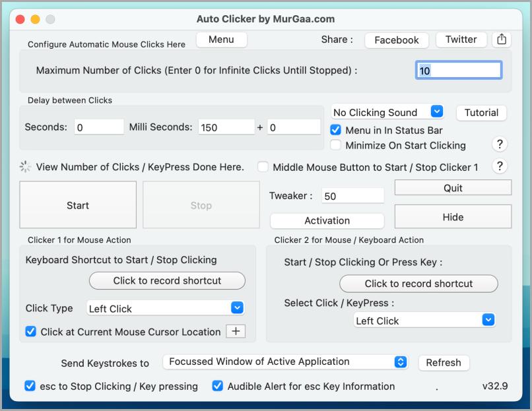Record the shortcut for Clicker 2
Viewport: 532px width, 411px height.
click(418, 284)
